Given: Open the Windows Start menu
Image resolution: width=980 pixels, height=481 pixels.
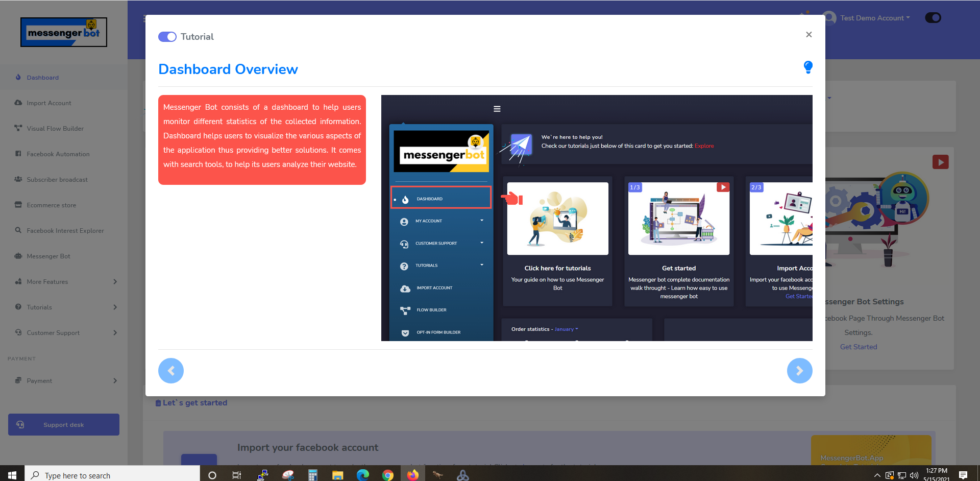Looking at the screenshot, I should 12,475.
